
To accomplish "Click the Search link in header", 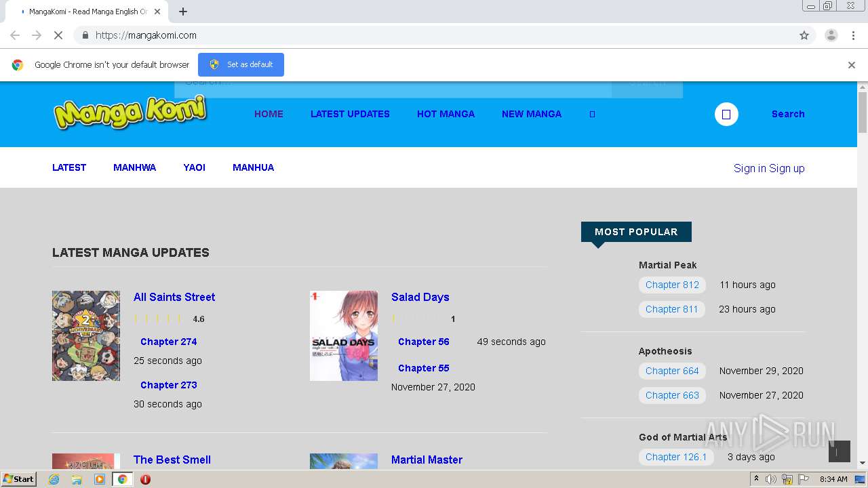I will (x=788, y=114).
